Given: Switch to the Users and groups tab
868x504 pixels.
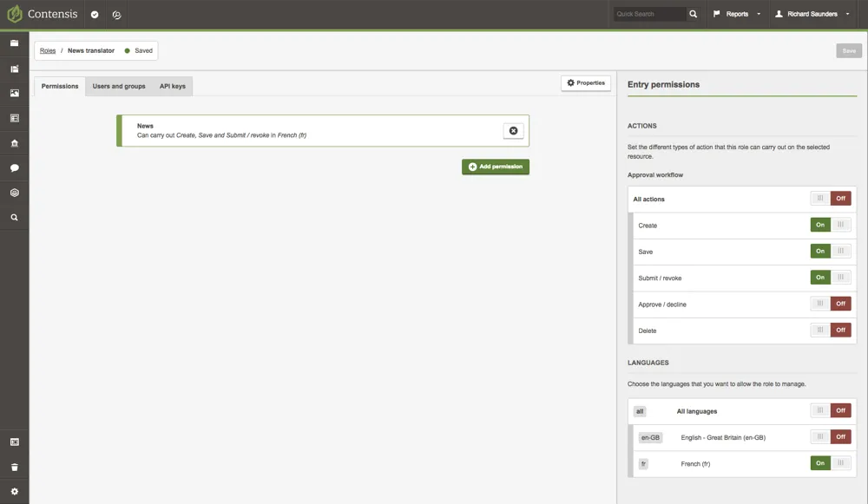Looking at the screenshot, I should pyautogui.click(x=119, y=86).
